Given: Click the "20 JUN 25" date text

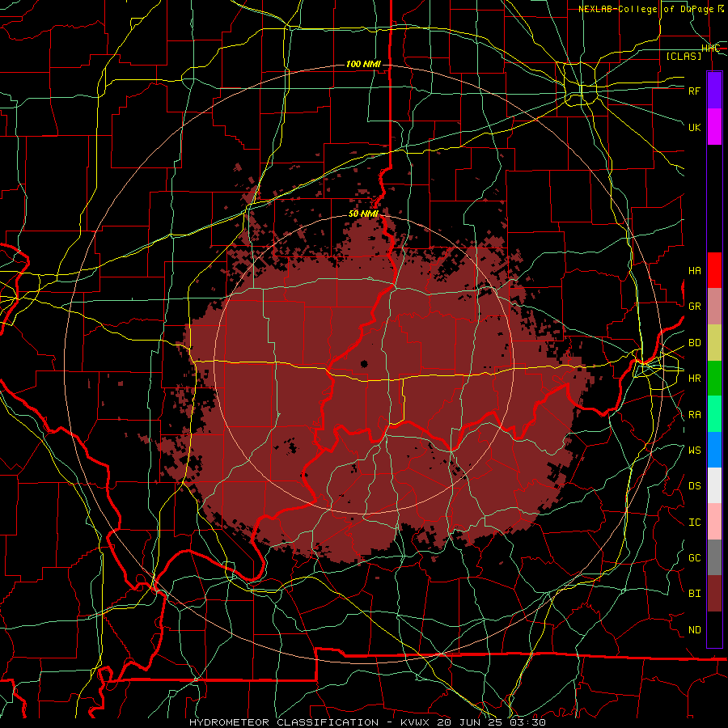Looking at the screenshot, I should coord(470,722).
